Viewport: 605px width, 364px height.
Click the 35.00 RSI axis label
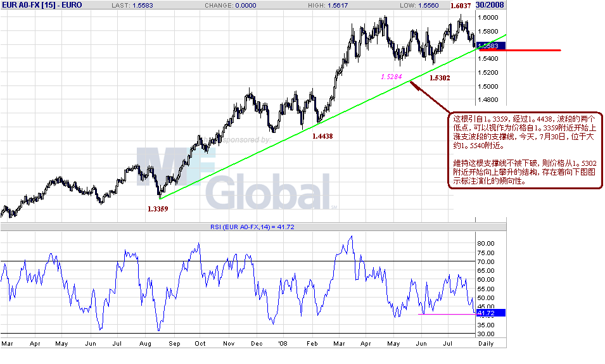pyautogui.click(x=486, y=325)
